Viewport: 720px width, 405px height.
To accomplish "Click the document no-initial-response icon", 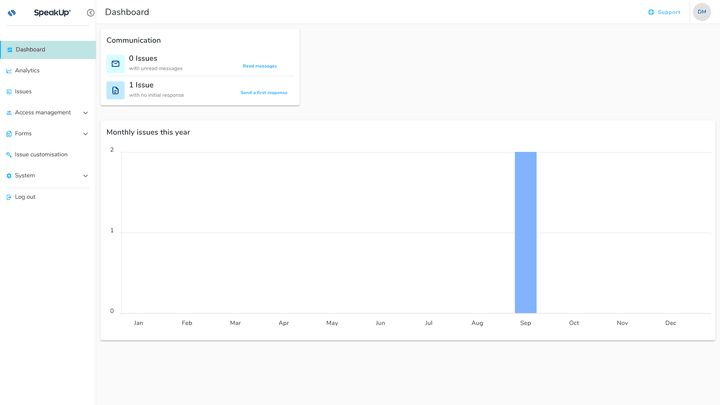I will [116, 90].
